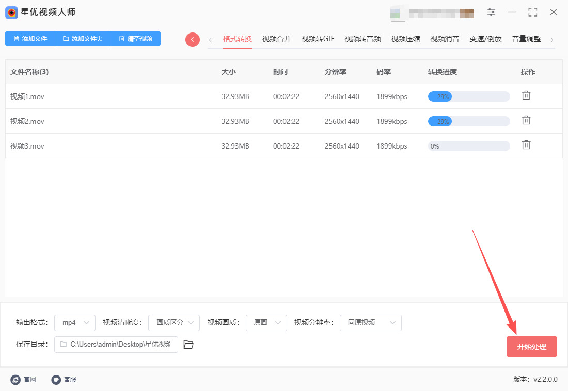
Task: Open 官网 official website icon
Action: pos(15,380)
